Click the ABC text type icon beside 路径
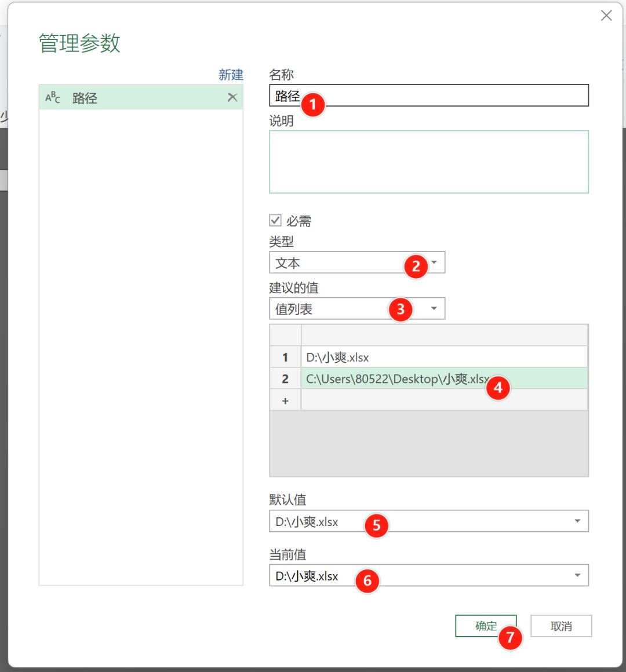 [53, 98]
